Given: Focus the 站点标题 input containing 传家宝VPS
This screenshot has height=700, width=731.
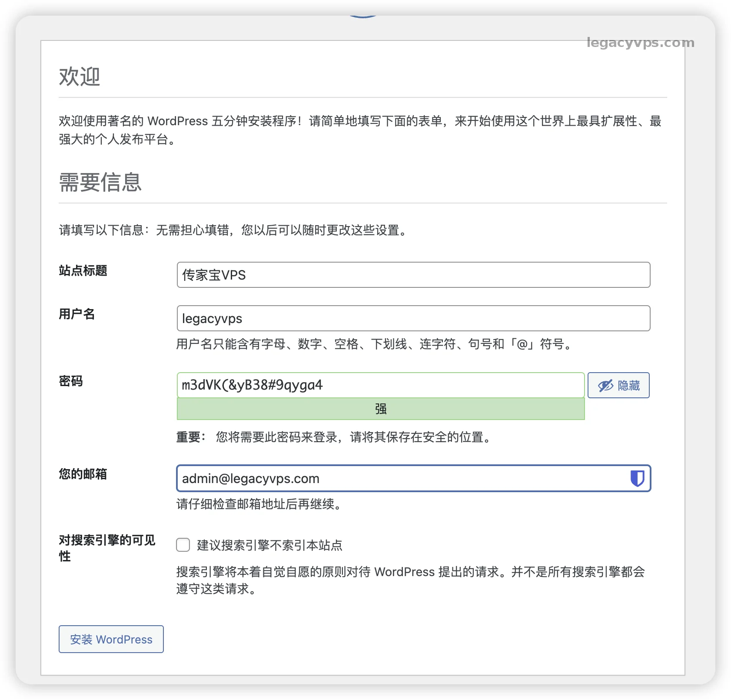Looking at the screenshot, I should [413, 275].
